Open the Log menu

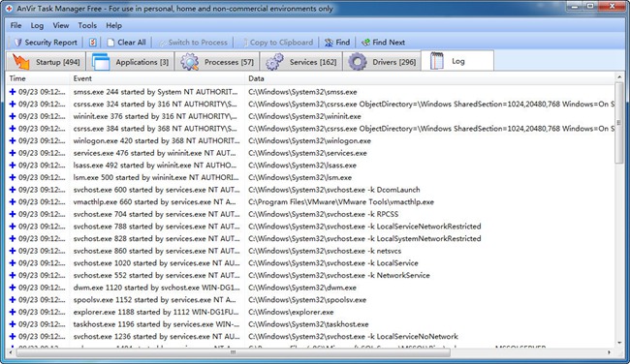coord(37,25)
